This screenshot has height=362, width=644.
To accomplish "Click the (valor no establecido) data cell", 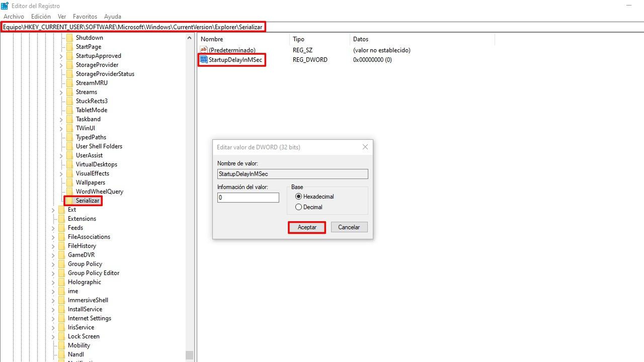I will (x=382, y=50).
